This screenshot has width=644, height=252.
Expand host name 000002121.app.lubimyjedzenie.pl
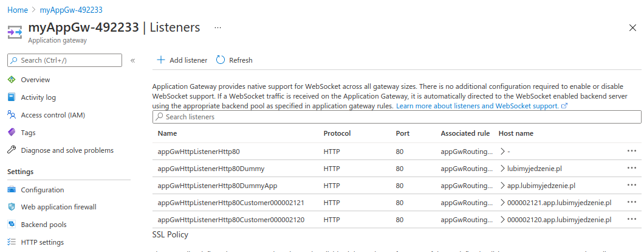coord(502,203)
